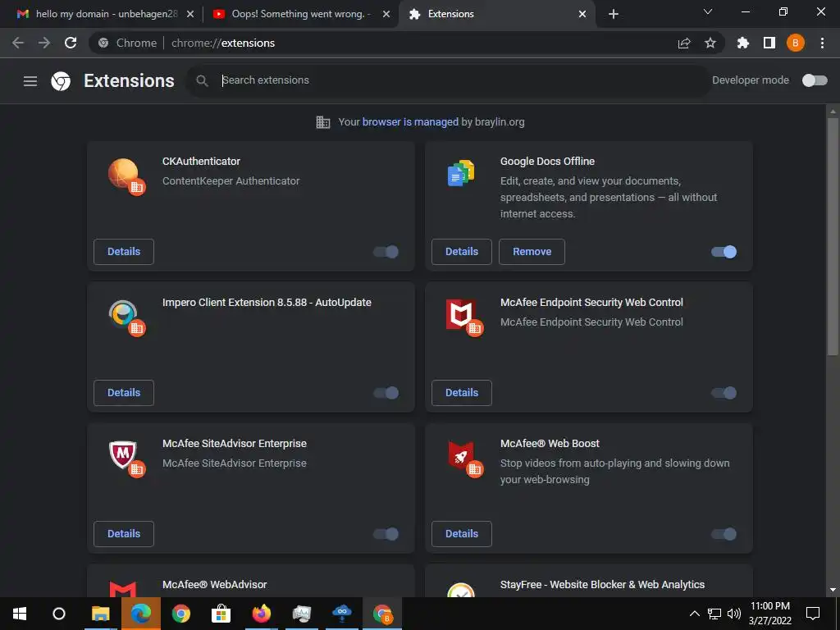The height and width of the screenshot is (630, 840).
Task: Click the Chrome logo beside Extensions title
Action: coord(61,81)
